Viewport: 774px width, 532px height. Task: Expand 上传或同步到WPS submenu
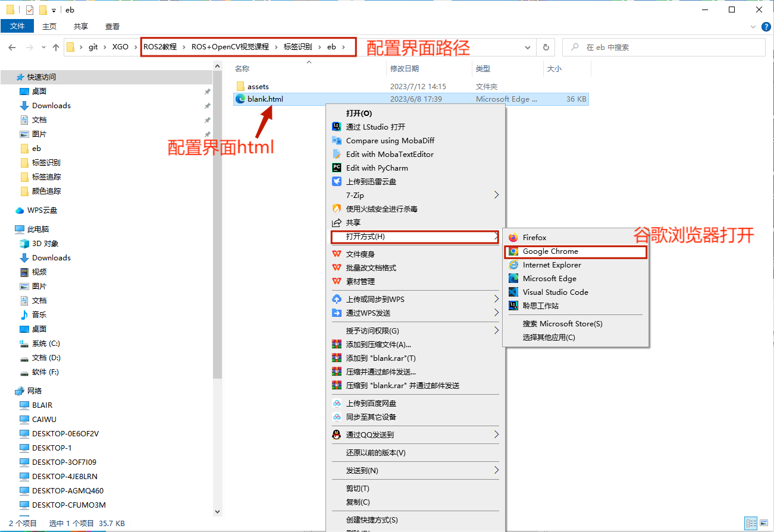415,300
